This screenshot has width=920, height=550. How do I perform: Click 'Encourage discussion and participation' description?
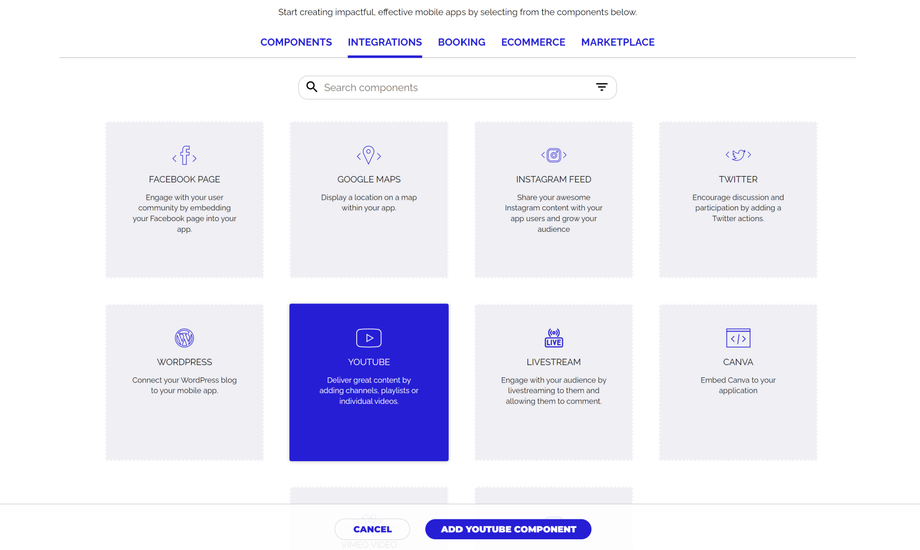[738, 208]
